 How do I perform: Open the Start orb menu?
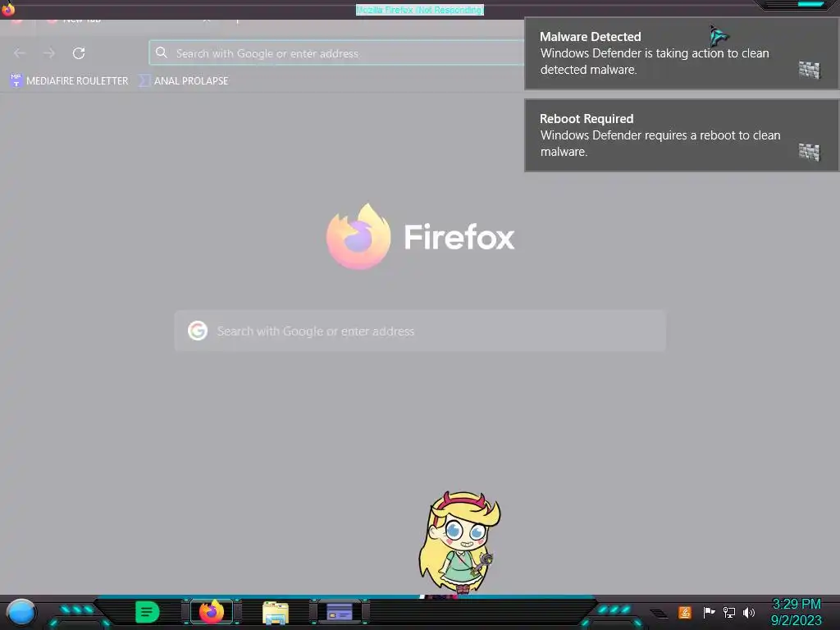click(x=21, y=613)
